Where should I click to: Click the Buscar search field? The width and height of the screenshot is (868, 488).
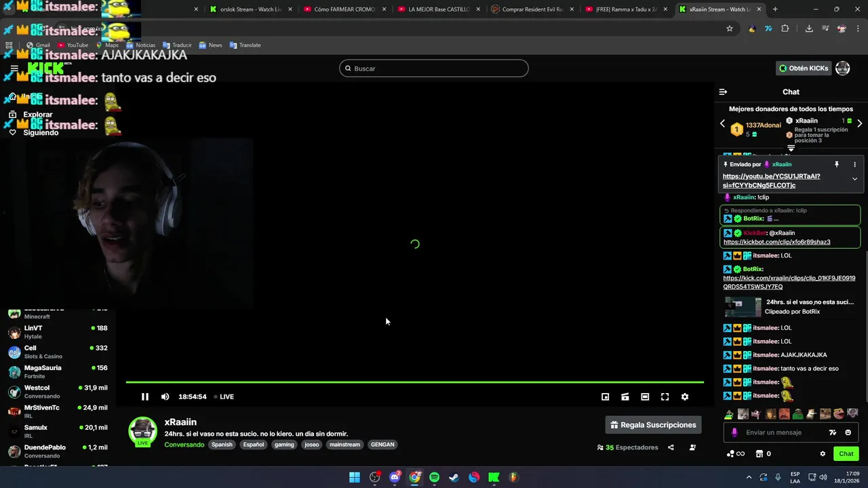[434, 68]
